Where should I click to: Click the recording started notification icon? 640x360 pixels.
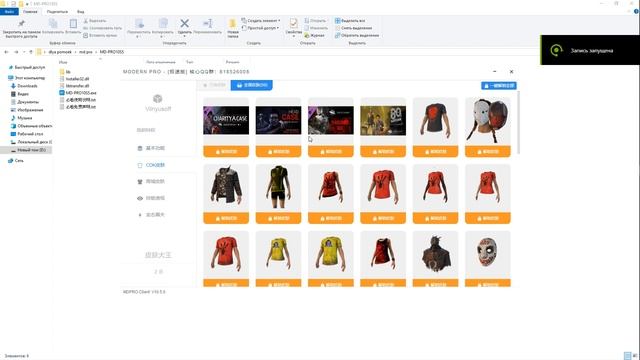click(556, 50)
